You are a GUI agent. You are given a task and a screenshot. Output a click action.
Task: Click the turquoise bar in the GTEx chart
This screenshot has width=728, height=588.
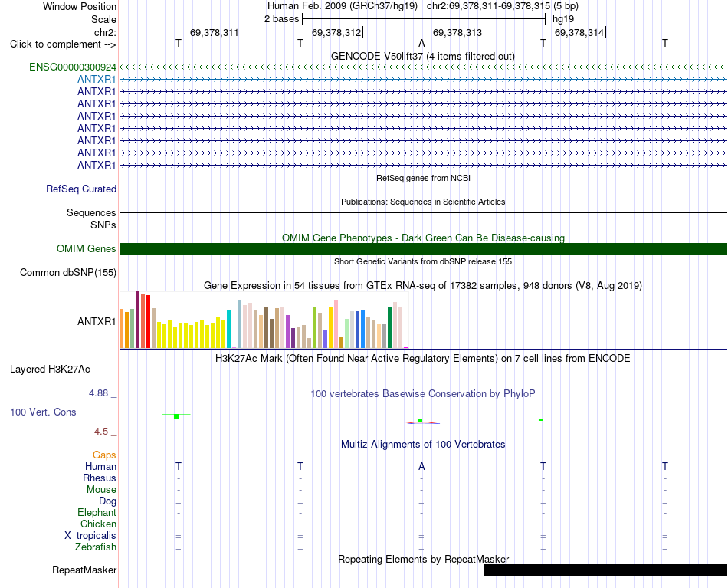point(228,329)
